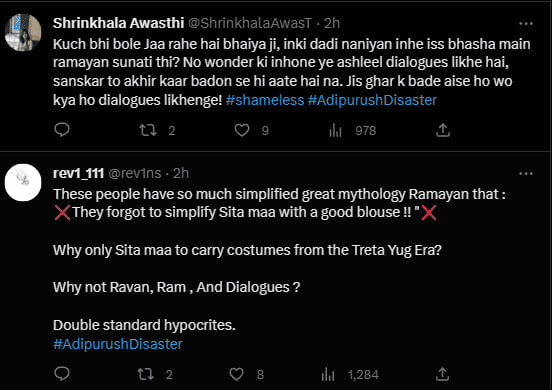Image resolution: width=552 pixels, height=390 pixels.
Task: Retweet rev1_111's tweet
Action: pos(145,374)
